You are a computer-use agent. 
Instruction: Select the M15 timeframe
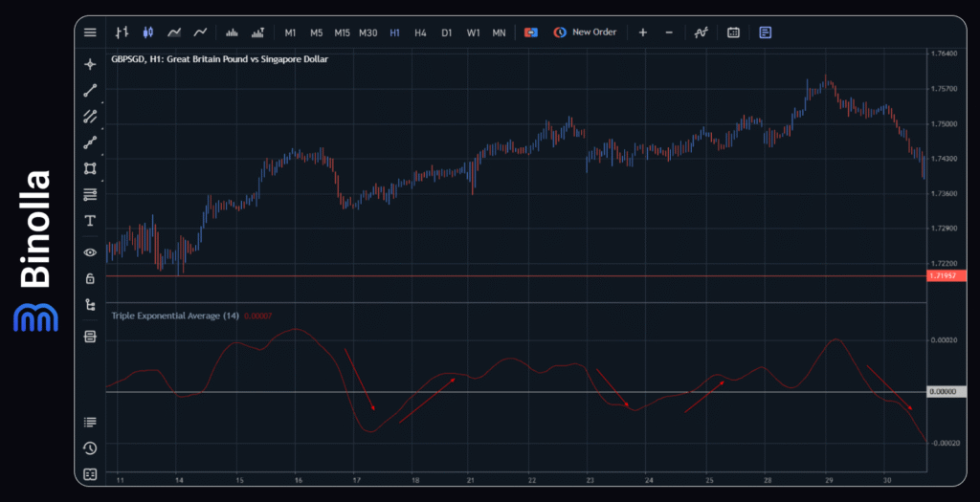pos(342,33)
